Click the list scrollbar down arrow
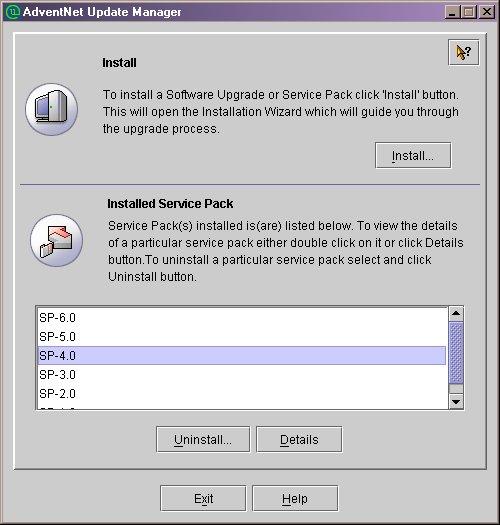Image resolution: width=500 pixels, height=525 pixels. click(456, 401)
